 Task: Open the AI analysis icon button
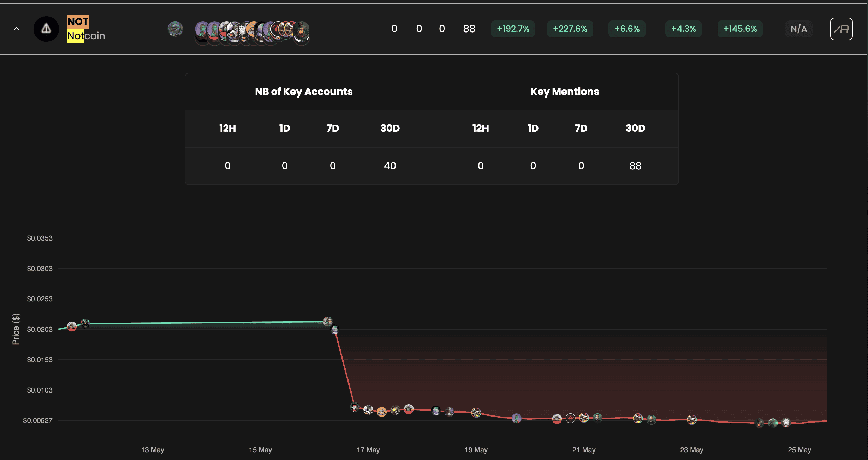841,29
